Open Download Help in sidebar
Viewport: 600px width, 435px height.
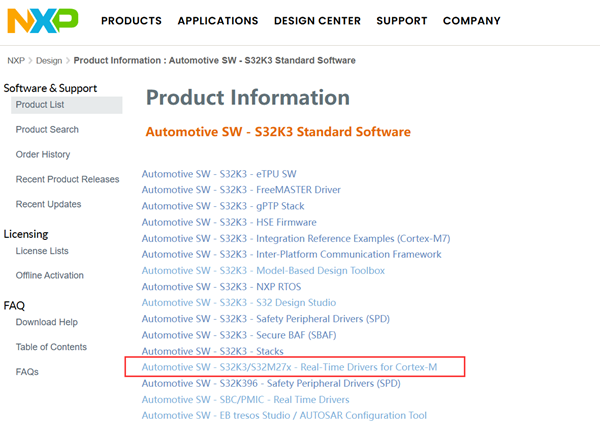click(x=47, y=322)
